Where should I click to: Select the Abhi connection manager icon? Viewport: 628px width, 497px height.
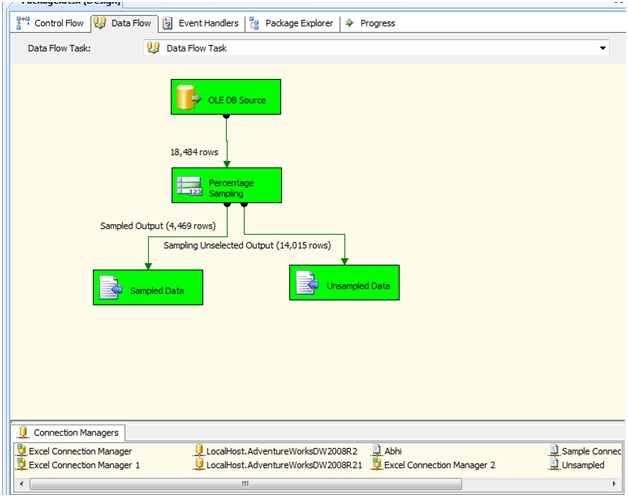376,451
